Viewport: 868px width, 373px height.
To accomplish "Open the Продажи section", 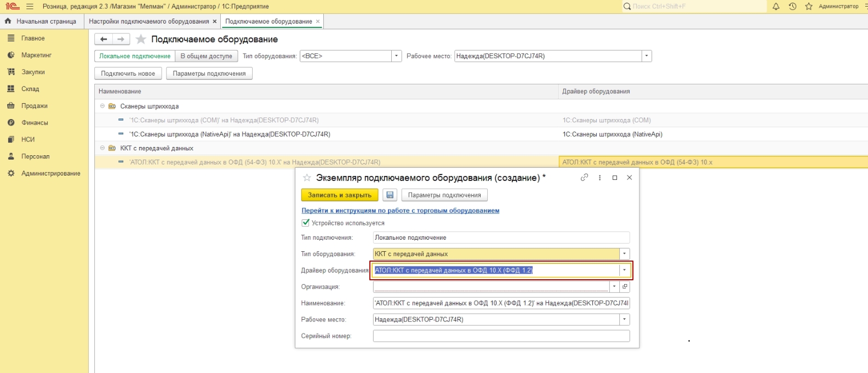I will (34, 106).
